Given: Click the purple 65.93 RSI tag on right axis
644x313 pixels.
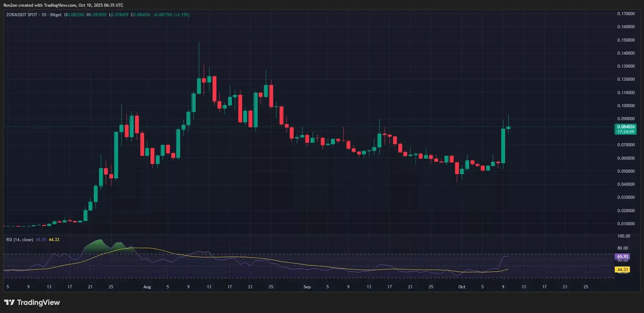Looking at the screenshot, I should (622, 257).
